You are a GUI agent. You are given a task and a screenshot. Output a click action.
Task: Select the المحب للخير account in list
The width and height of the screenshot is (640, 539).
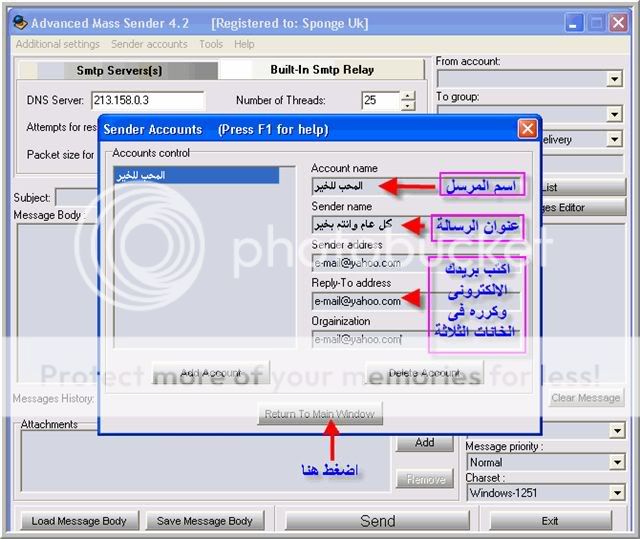[x=197, y=175]
